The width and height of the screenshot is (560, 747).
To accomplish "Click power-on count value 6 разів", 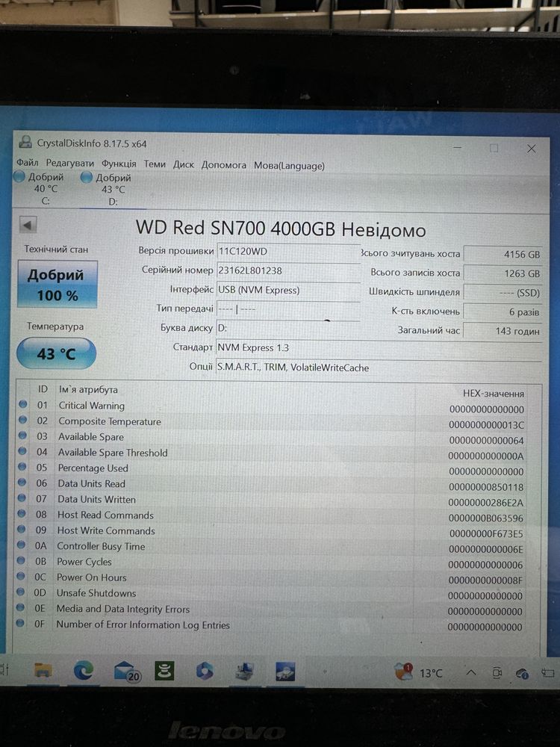I will click(503, 311).
